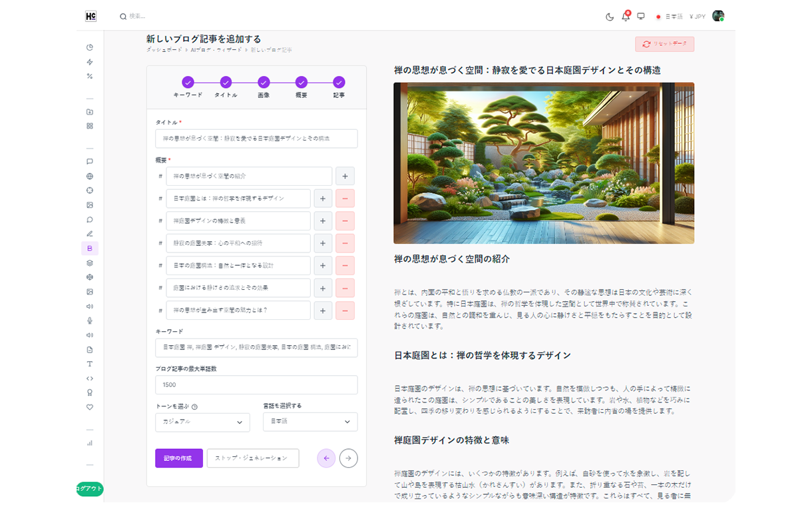812x505 pixels.
Task: Click the folder-plus sidebar icon
Action: click(x=90, y=112)
